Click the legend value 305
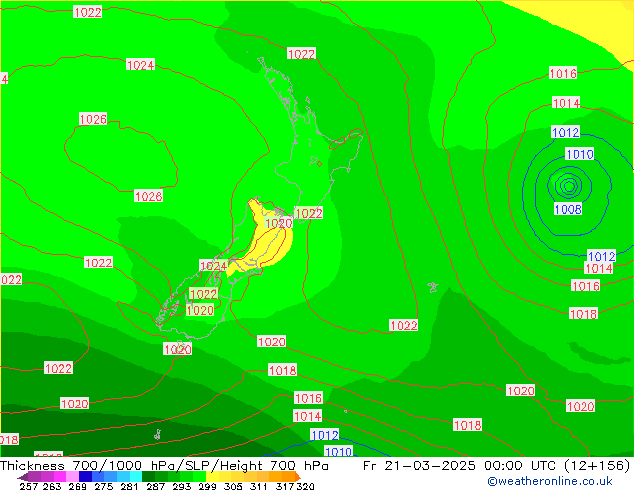 233,486
